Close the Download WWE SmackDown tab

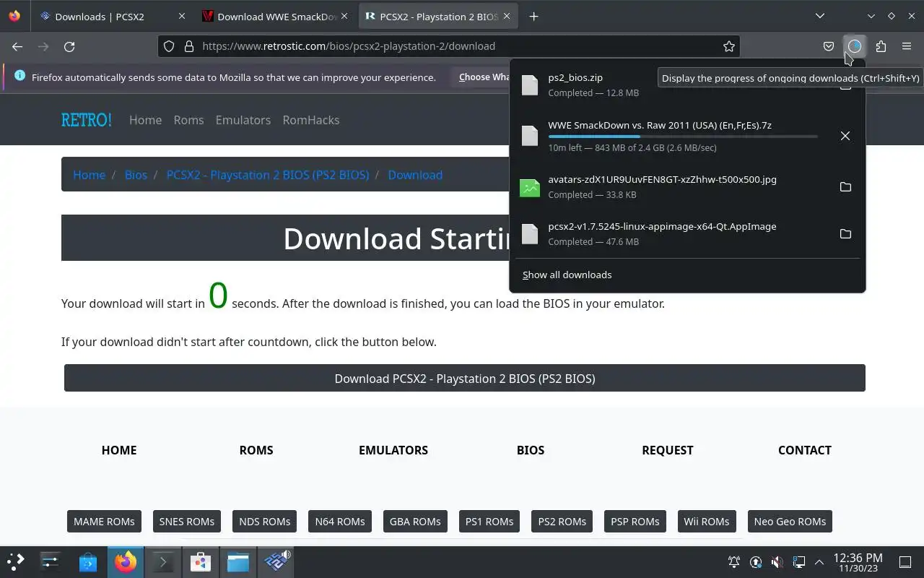[x=344, y=16]
